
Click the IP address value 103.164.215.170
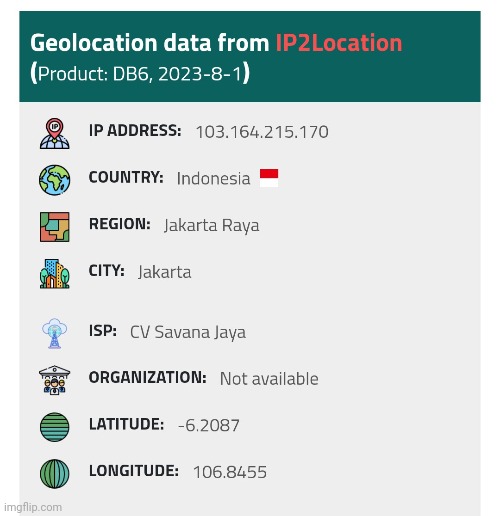(x=262, y=132)
